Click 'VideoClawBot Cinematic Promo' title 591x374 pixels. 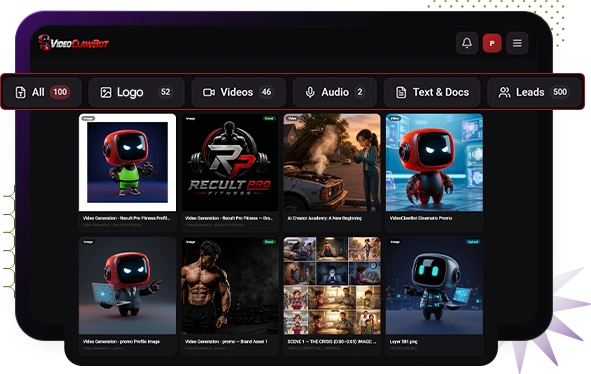421,218
